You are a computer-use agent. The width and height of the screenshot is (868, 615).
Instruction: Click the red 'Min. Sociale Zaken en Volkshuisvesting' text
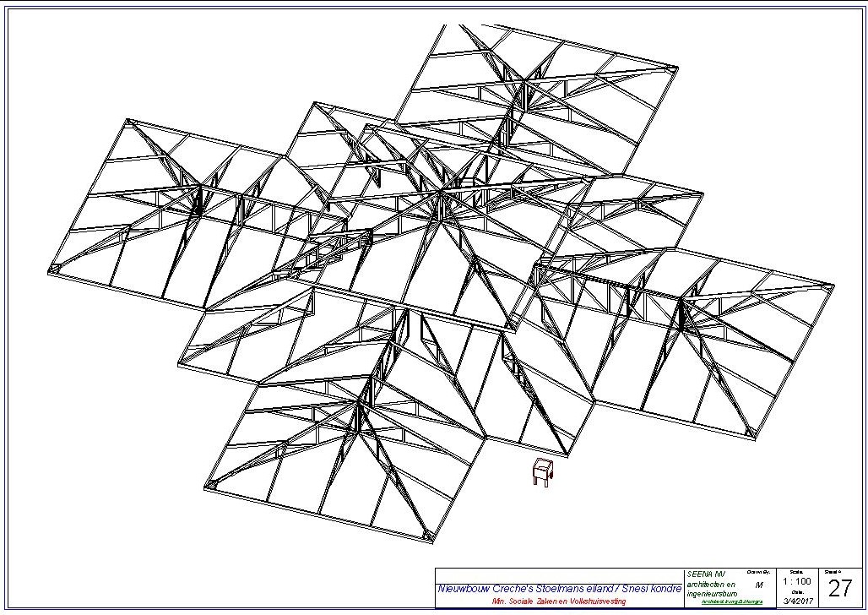pyautogui.click(x=559, y=601)
